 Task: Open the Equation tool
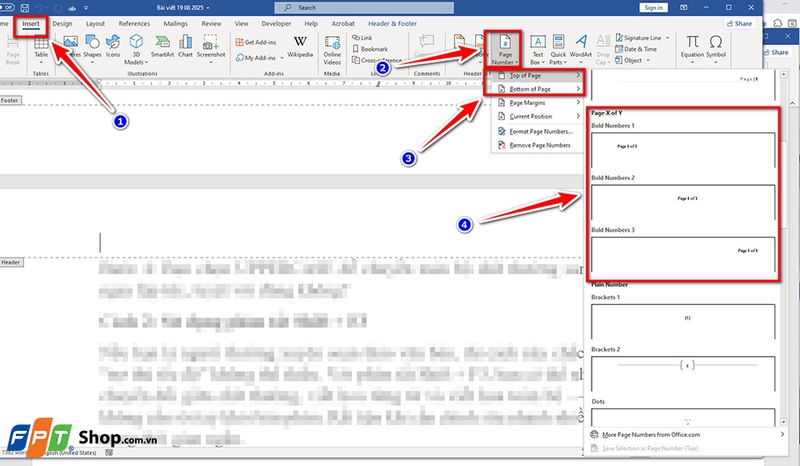click(x=692, y=48)
